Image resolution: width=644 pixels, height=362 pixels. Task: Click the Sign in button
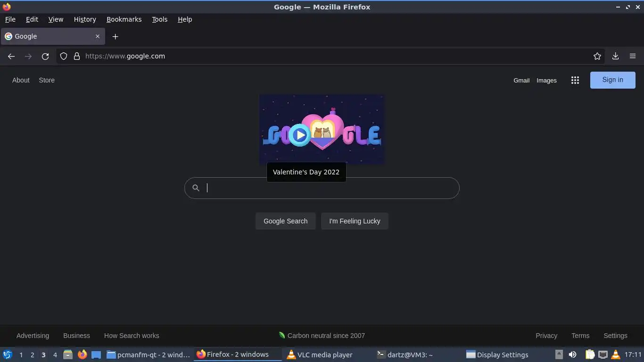612,80
